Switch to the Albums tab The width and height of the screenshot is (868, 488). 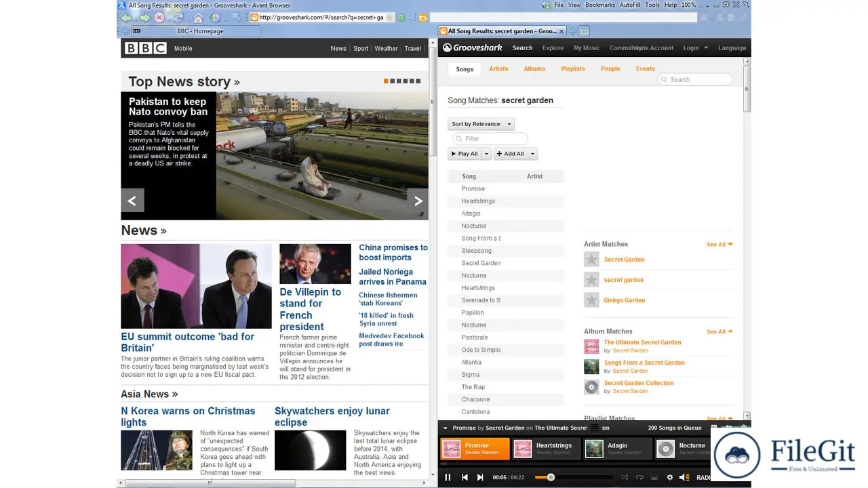tap(534, 69)
